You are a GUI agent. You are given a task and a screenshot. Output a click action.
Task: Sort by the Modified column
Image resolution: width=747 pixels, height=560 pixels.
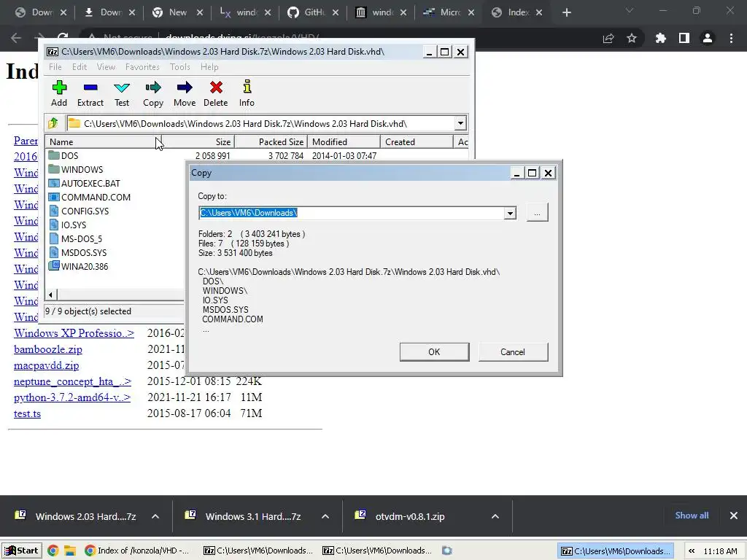point(344,142)
